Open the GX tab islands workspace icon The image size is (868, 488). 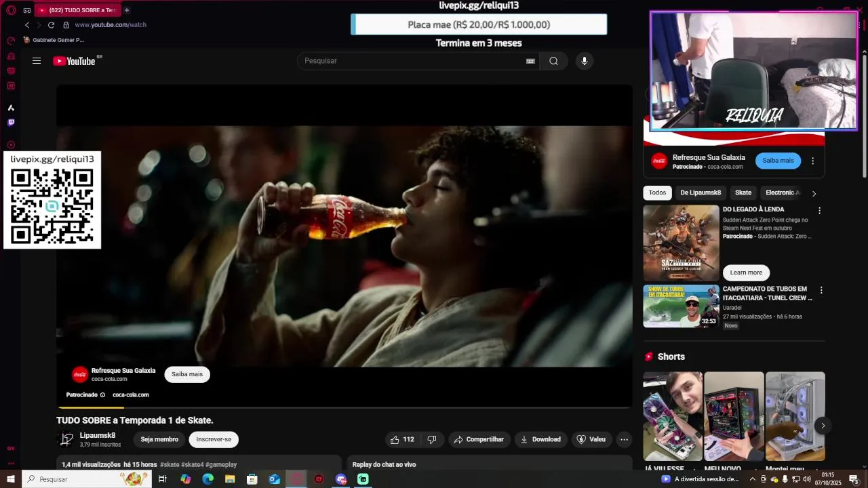(x=27, y=10)
